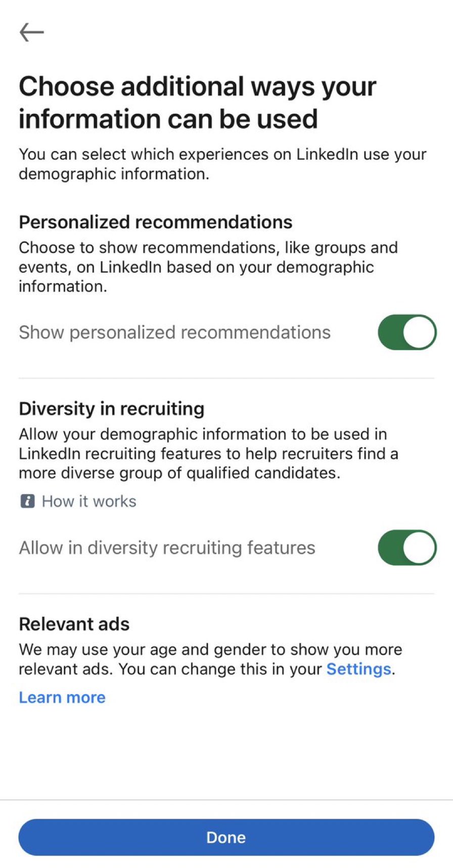The height and width of the screenshot is (868, 453).
Task: Click the Learn more link
Action: tap(62, 697)
